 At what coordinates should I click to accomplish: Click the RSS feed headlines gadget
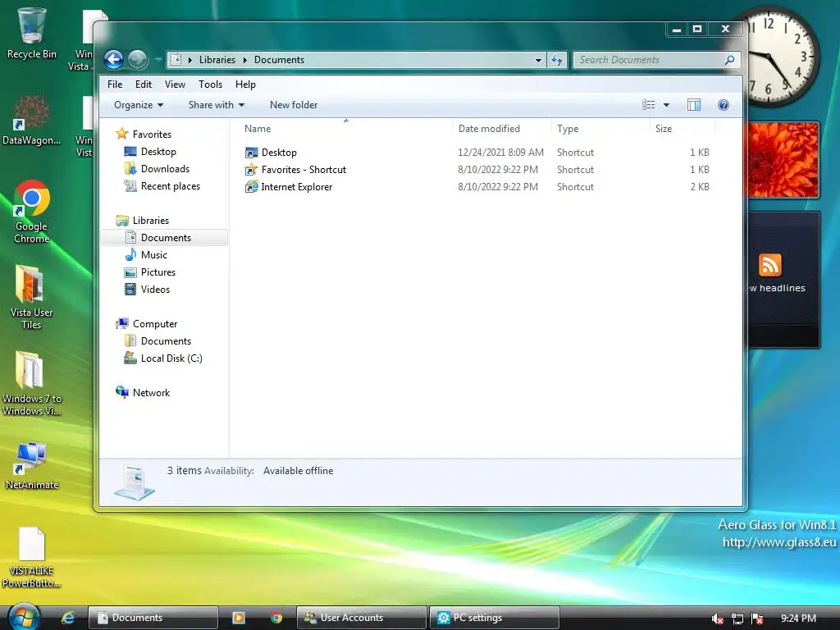point(783,280)
